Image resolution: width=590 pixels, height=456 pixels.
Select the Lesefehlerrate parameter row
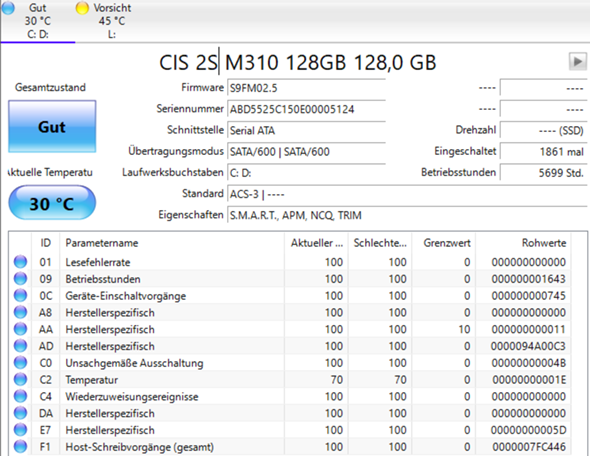(x=290, y=262)
